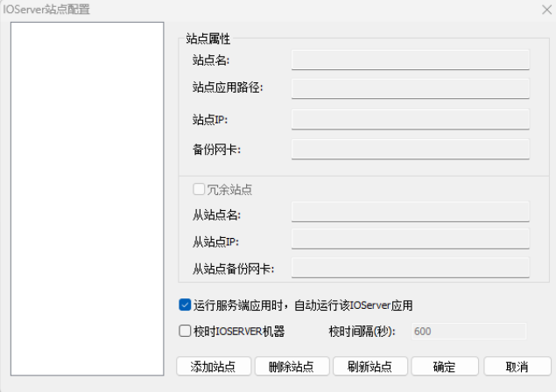Screen dimensions: 556x392
Task: Enable the 冗余站点 checkbox
Action: click(x=199, y=189)
